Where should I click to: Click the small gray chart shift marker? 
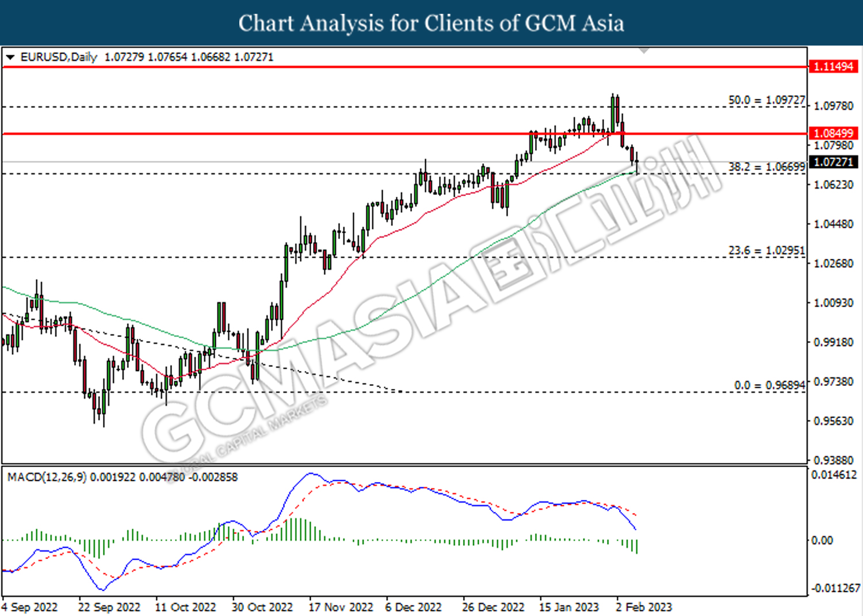(644, 51)
